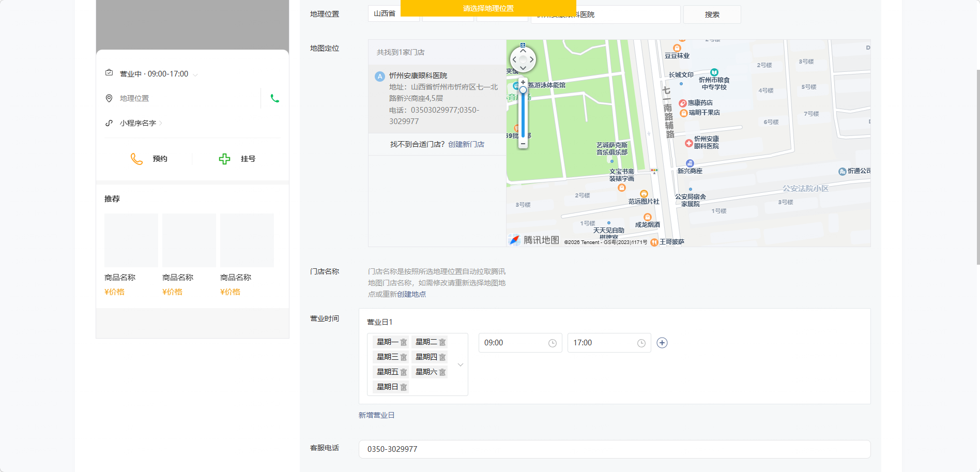This screenshot has width=980, height=472.
Task: Remove 星期四 tag from business days
Action: (x=442, y=357)
